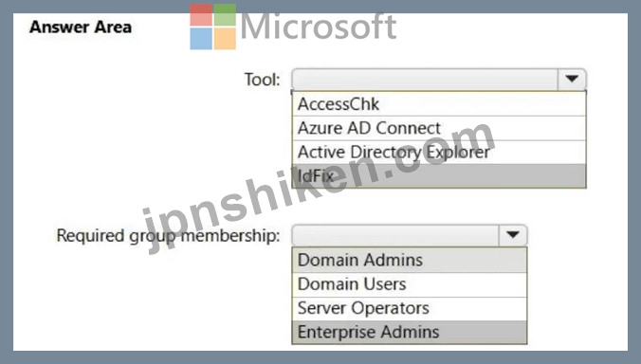Image resolution: width=641 pixels, height=364 pixels.
Task: Click the Tool: field label
Action: pyautogui.click(x=262, y=80)
